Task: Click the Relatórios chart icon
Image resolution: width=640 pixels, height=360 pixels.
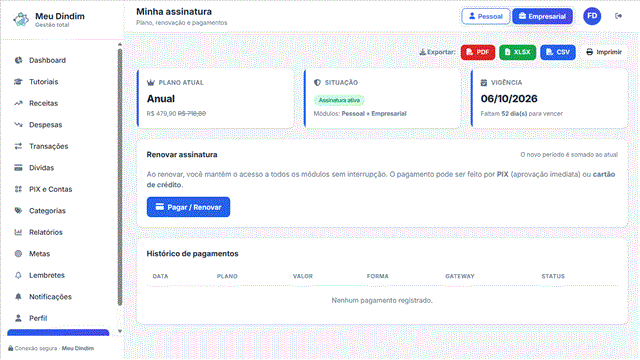Action: point(18,232)
